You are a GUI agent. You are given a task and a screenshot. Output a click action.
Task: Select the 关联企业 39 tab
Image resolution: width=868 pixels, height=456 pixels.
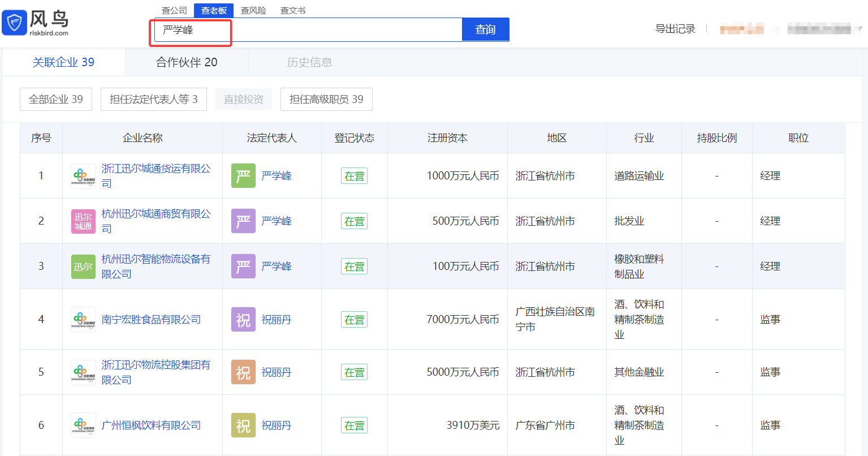[63, 62]
